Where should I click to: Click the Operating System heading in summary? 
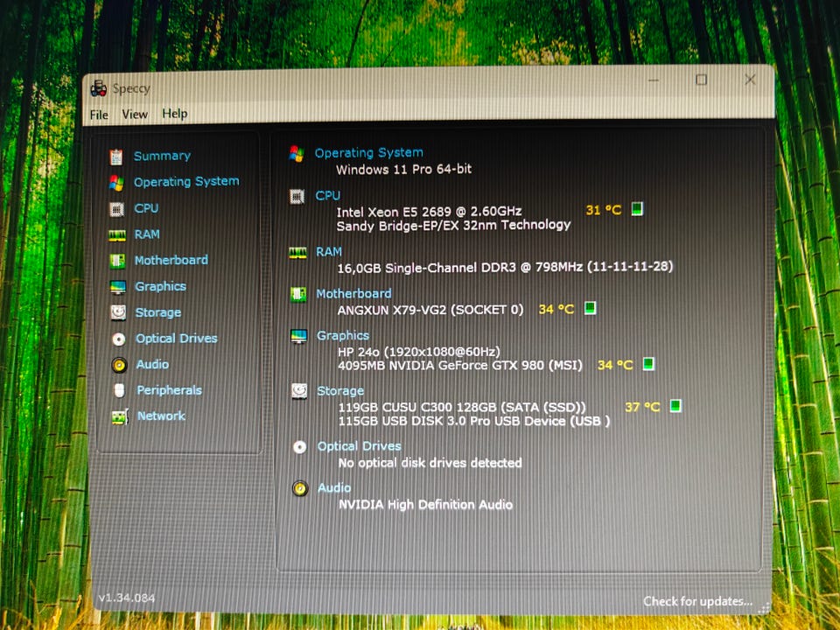[369, 153]
